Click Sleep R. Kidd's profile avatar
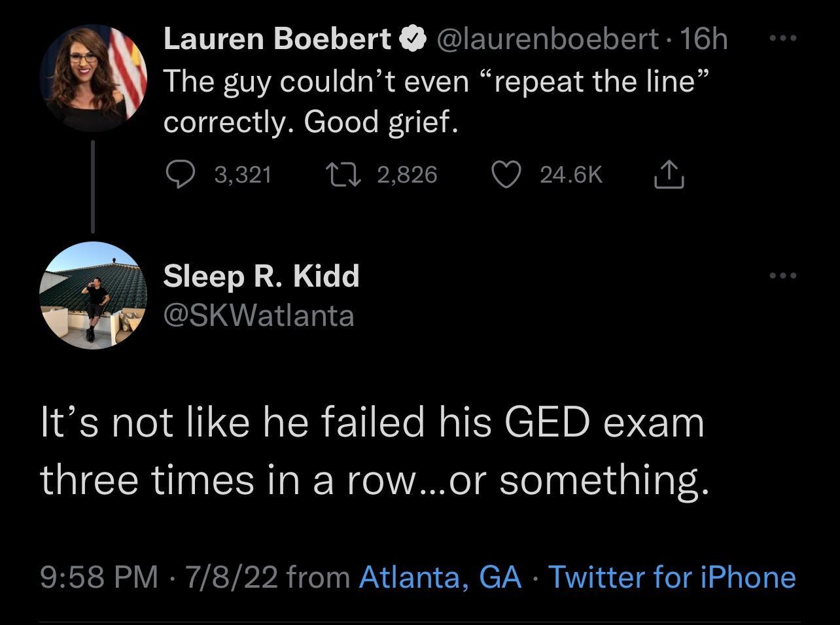 94,295
